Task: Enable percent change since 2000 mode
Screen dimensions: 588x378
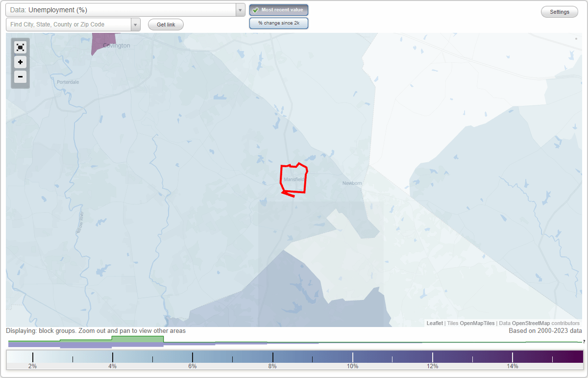Action: coord(278,23)
